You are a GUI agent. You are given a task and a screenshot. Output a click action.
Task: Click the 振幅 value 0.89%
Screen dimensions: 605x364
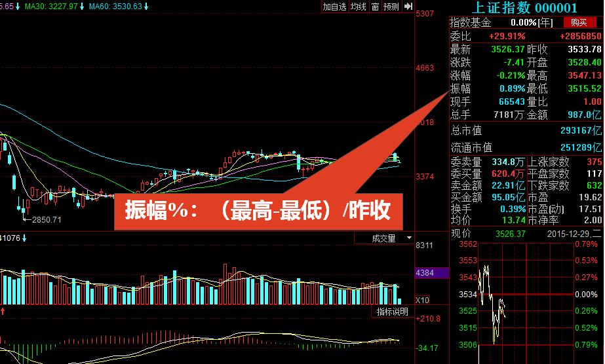(x=513, y=88)
